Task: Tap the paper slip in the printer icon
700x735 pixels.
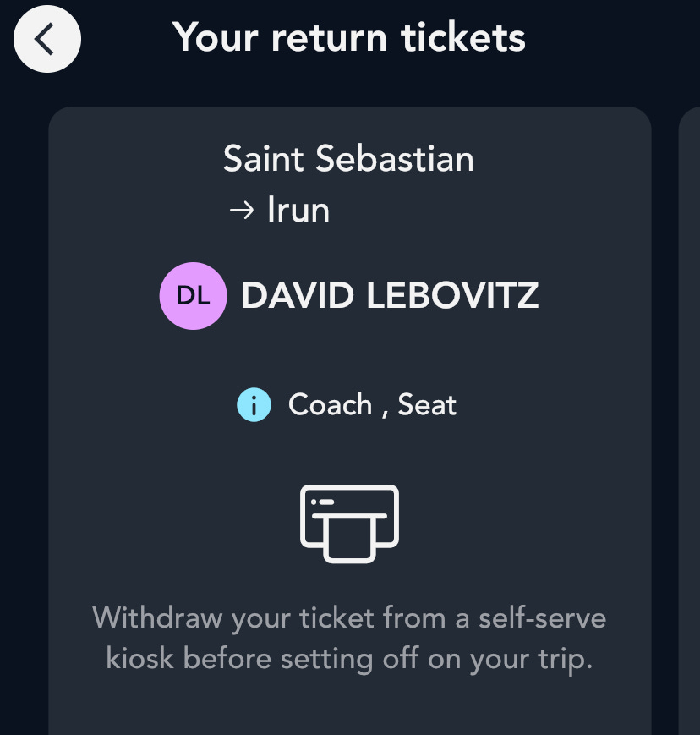Action: pyautogui.click(x=349, y=539)
